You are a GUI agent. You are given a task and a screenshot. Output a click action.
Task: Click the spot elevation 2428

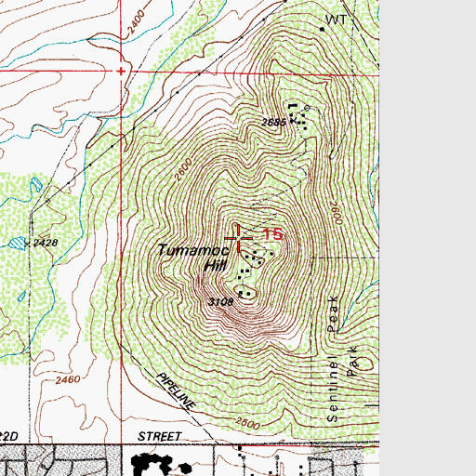pyautogui.click(x=46, y=243)
